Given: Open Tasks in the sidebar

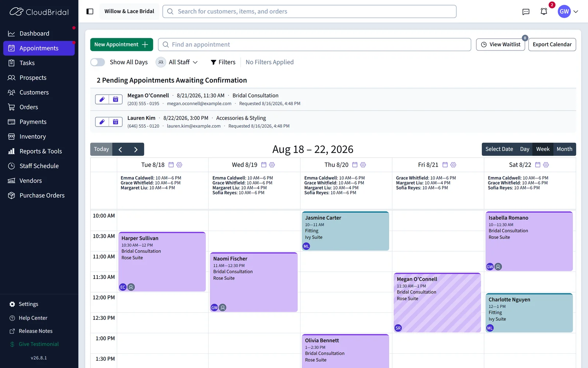Looking at the screenshot, I should pyautogui.click(x=39, y=63).
